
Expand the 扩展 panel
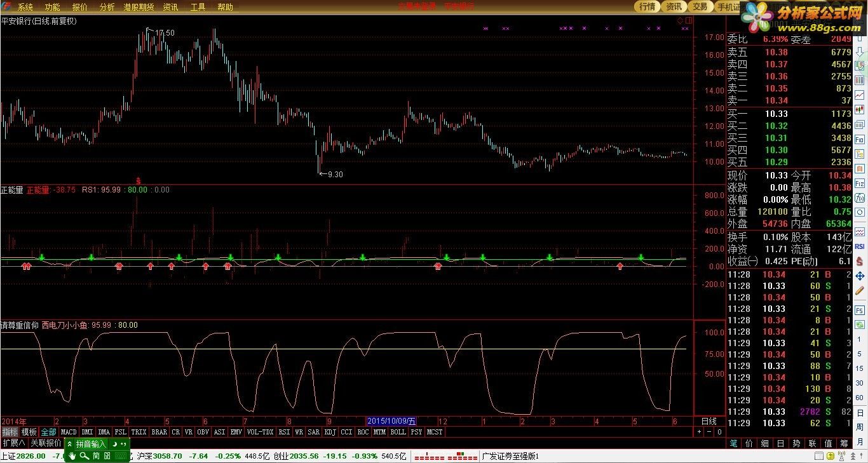[14, 443]
